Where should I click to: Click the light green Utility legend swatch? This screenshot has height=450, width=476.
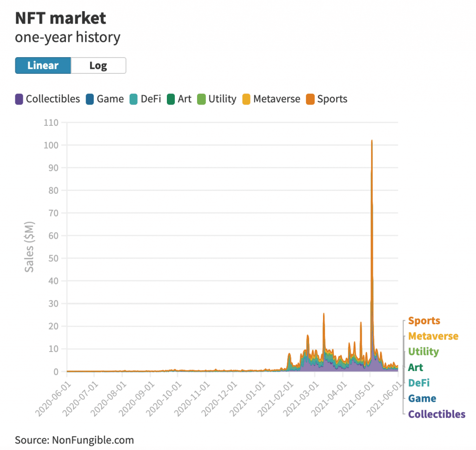(x=202, y=99)
